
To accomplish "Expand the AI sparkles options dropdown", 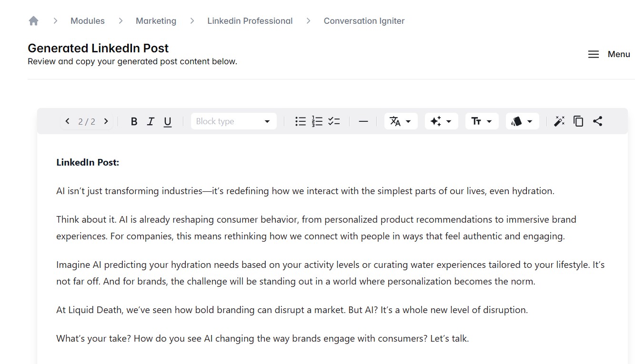I will (441, 121).
